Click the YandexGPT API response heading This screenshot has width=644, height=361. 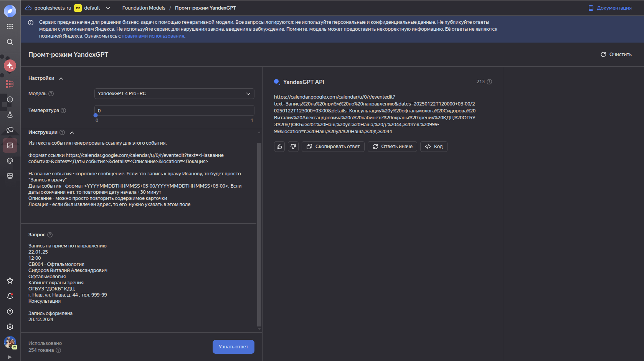pyautogui.click(x=304, y=82)
